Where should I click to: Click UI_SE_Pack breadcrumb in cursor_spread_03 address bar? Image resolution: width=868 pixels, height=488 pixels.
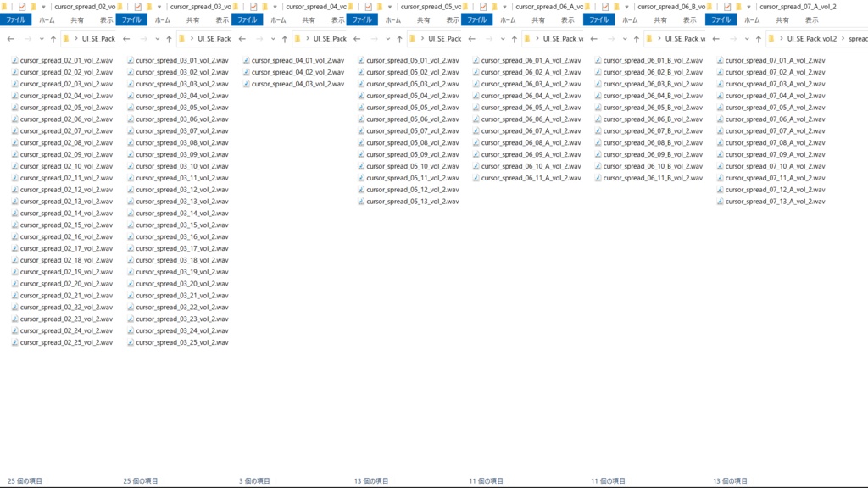pos(214,39)
